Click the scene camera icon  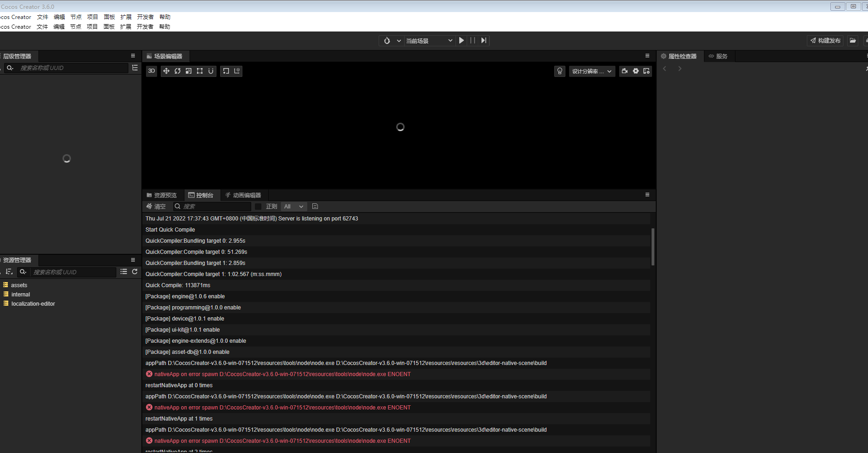625,71
